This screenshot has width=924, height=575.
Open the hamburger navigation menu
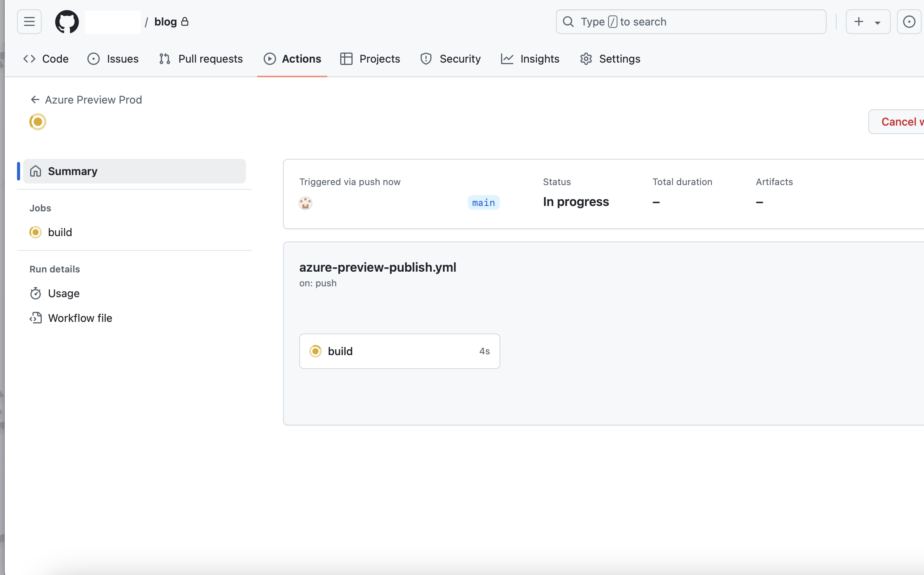pos(29,22)
